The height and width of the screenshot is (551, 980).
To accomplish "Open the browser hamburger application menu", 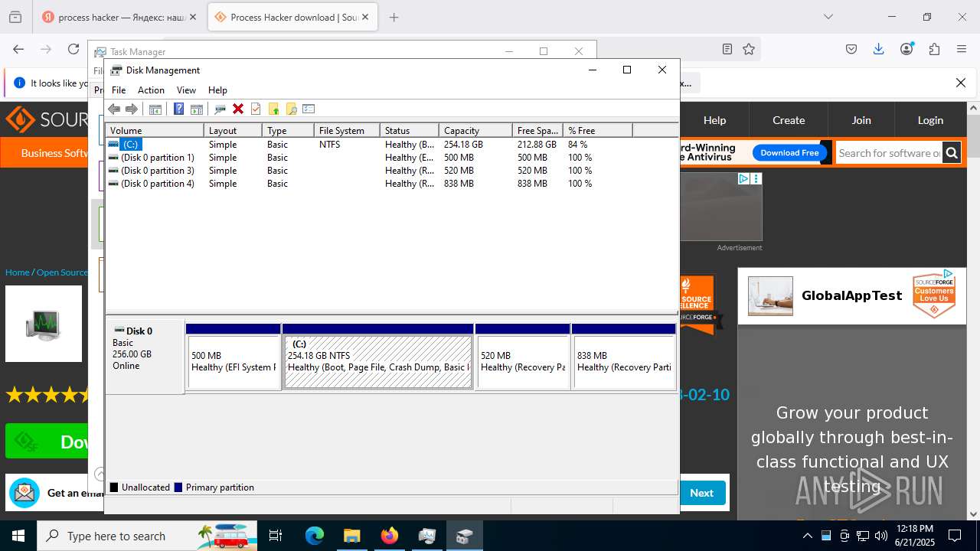I will click(962, 49).
